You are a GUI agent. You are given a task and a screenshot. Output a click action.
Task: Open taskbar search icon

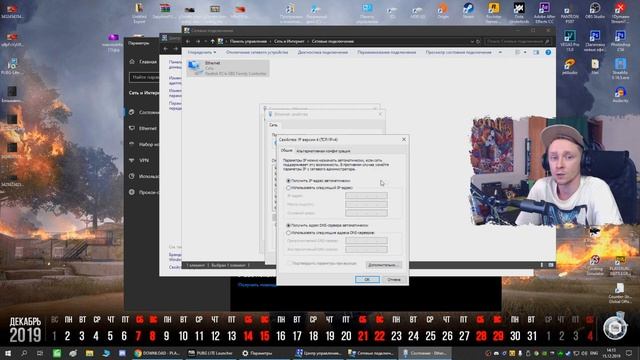(x=24, y=353)
